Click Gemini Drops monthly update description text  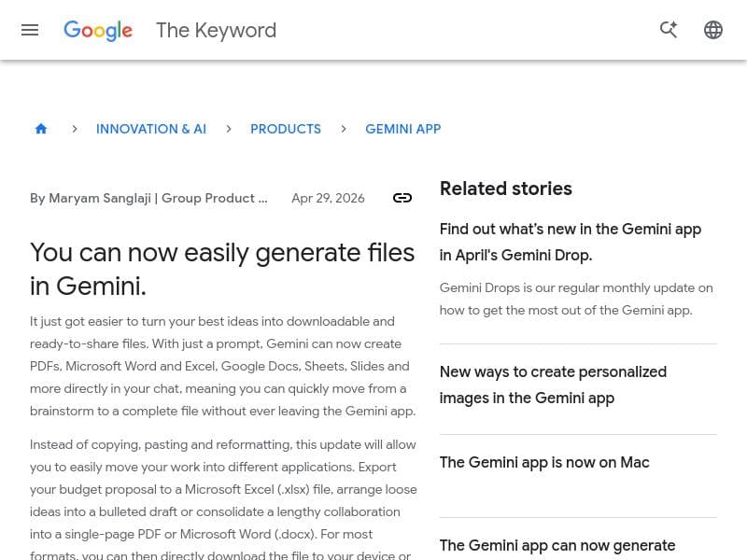[x=576, y=299]
